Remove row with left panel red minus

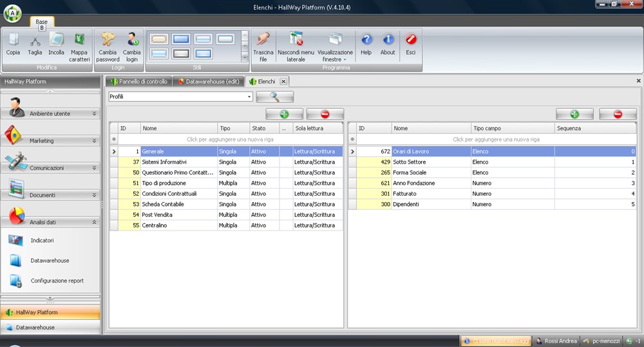pyautogui.click(x=325, y=114)
